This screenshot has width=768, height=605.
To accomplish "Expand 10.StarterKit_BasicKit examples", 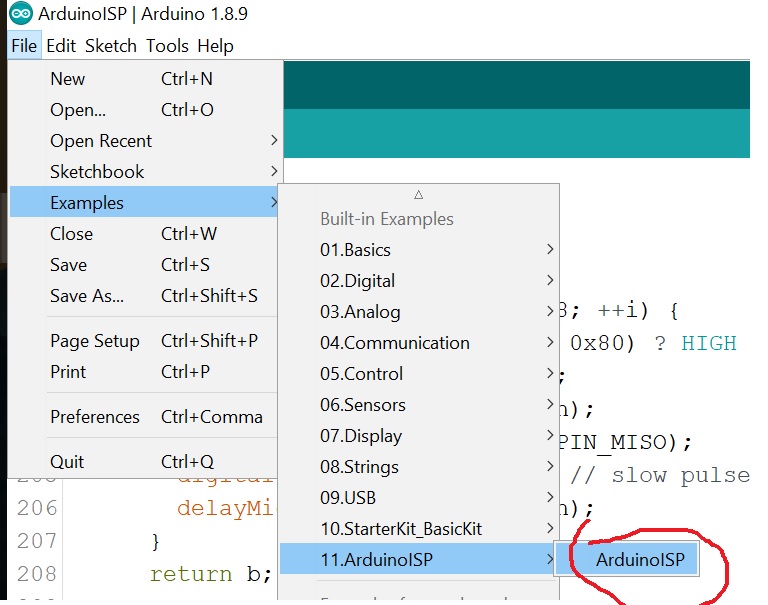I will point(400,528).
